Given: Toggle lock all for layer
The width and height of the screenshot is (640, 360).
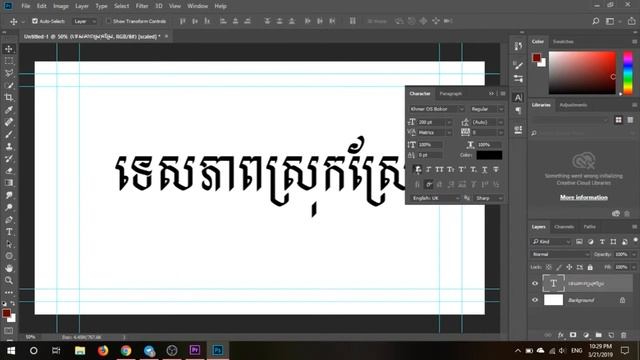Looking at the screenshot, I should [x=590, y=267].
